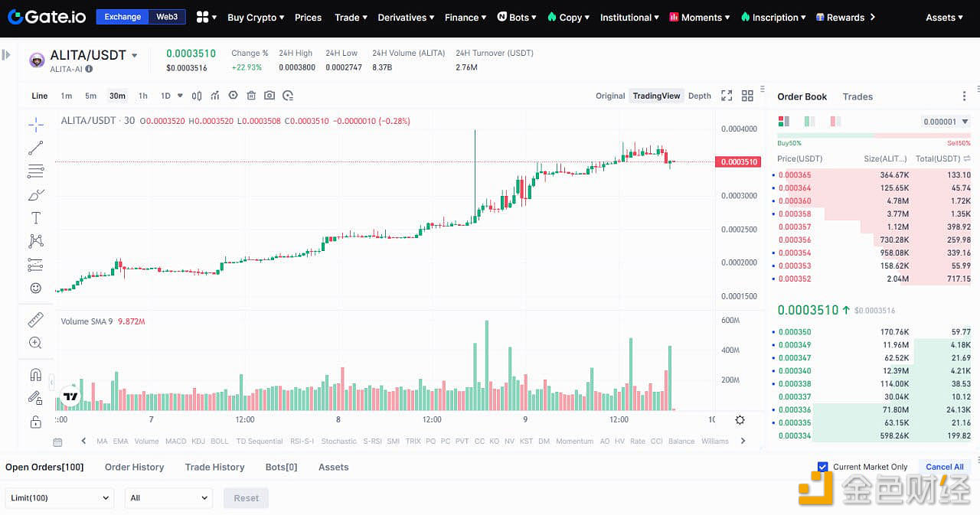
Task: Toggle the Current Market Only checkbox
Action: pyautogui.click(x=823, y=467)
